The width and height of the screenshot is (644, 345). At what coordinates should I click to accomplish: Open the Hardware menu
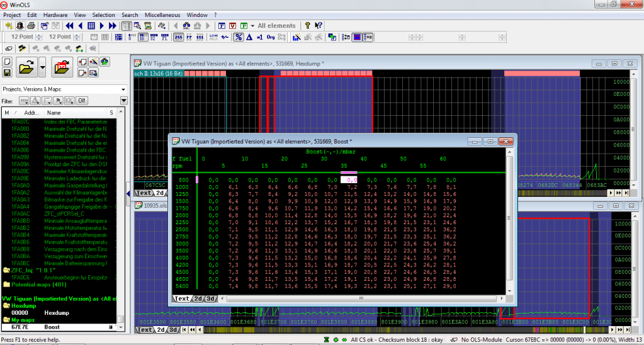click(x=55, y=14)
